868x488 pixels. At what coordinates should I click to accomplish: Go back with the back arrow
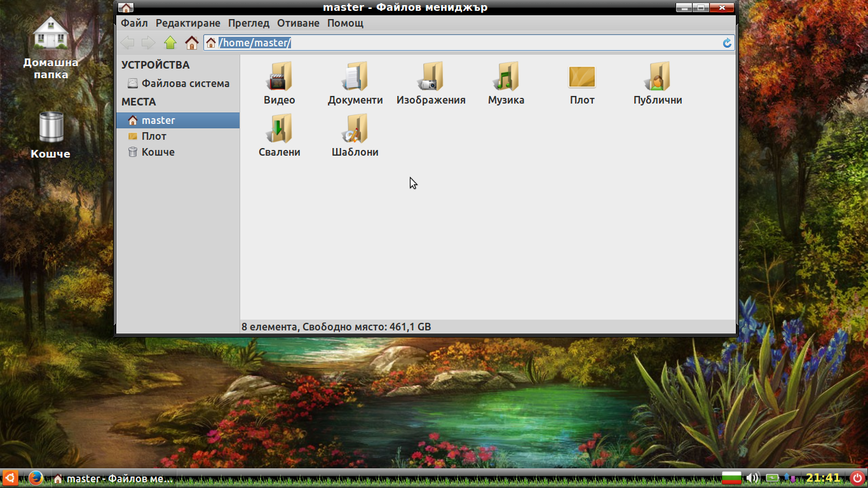(x=127, y=43)
